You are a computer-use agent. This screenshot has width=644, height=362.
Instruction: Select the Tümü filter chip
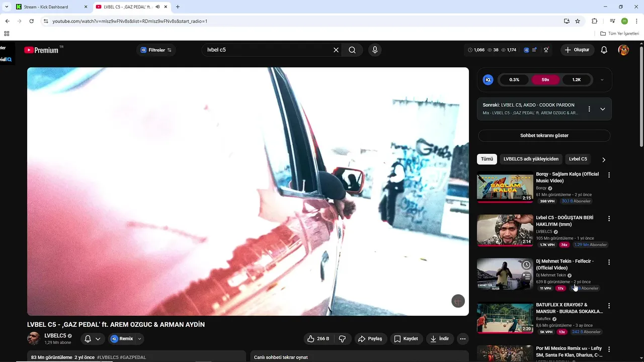point(487,159)
